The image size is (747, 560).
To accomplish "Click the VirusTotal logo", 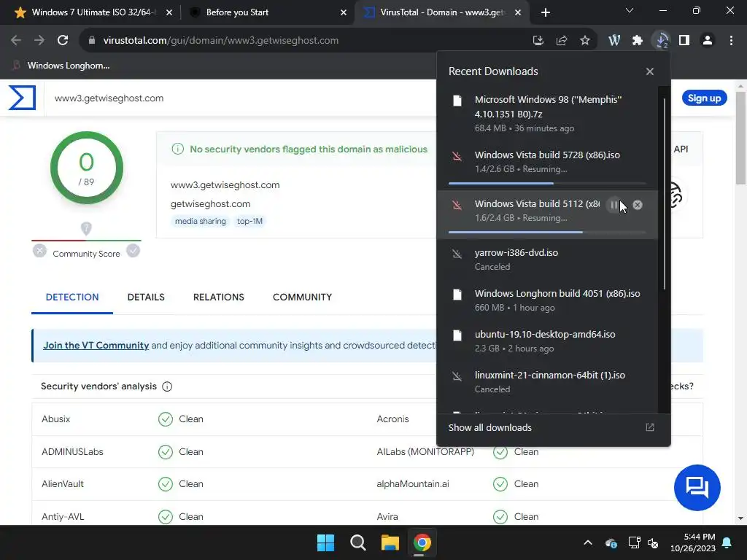I will click(x=22, y=98).
